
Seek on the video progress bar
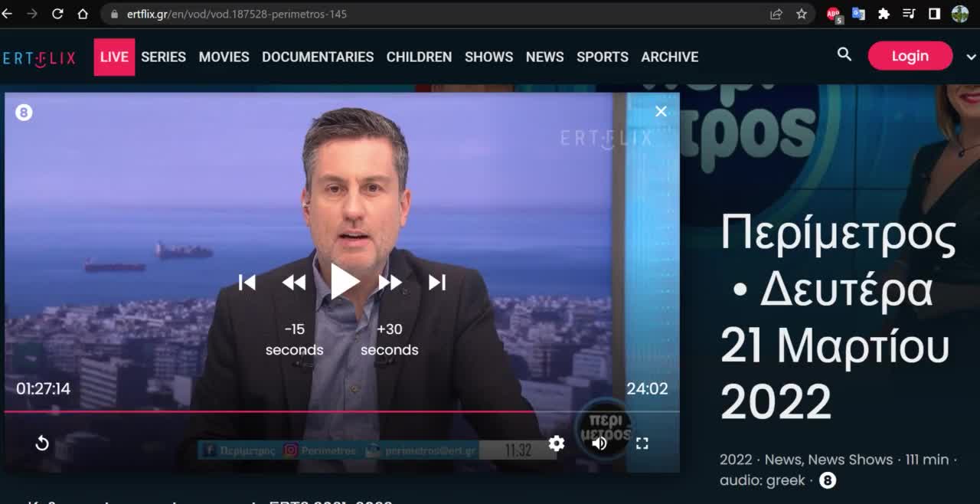pos(306,411)
